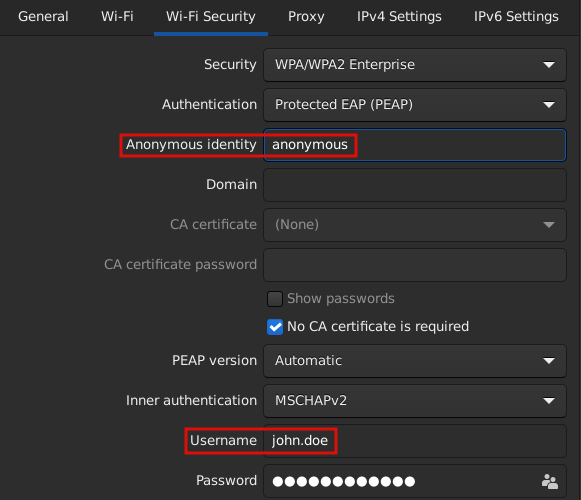Go to the IPv6 Settings tab
The height and width of the screenshot is (500, 581).
click(516, 17)
